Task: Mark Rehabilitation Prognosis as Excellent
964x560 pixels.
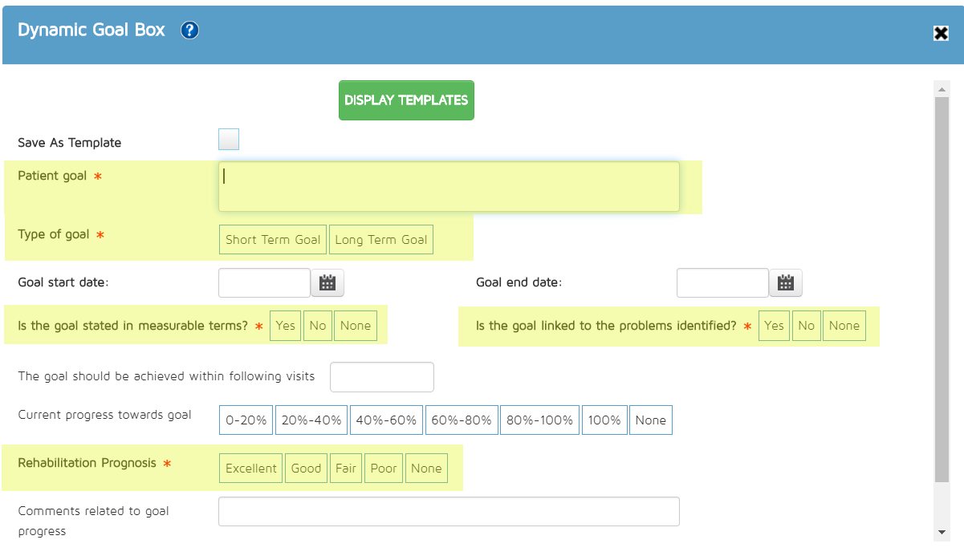Action: tap(250, 469)
